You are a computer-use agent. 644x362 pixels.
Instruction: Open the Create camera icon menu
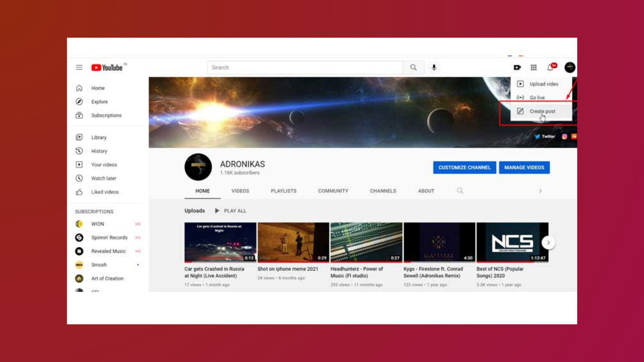517,68
